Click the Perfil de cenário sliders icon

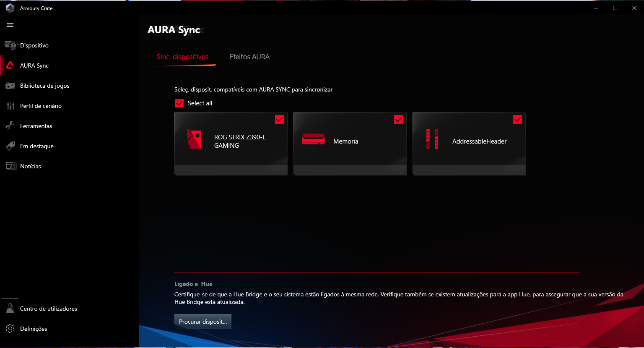10,106
